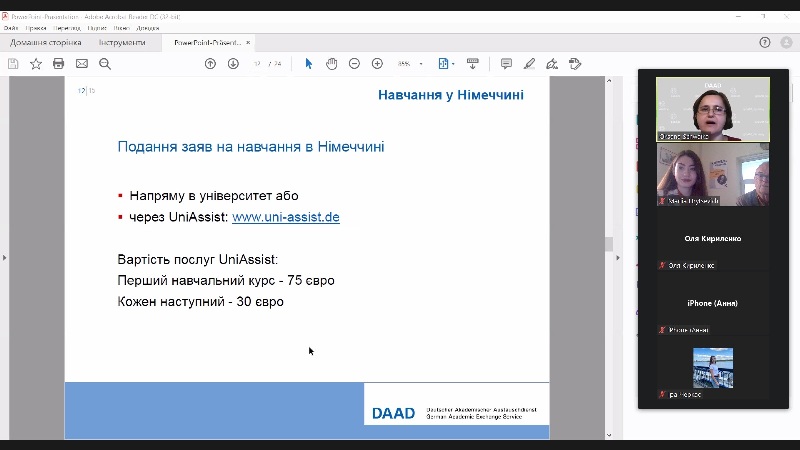Click the fit page width icon

pyautogui.click(x=443, y=64)
